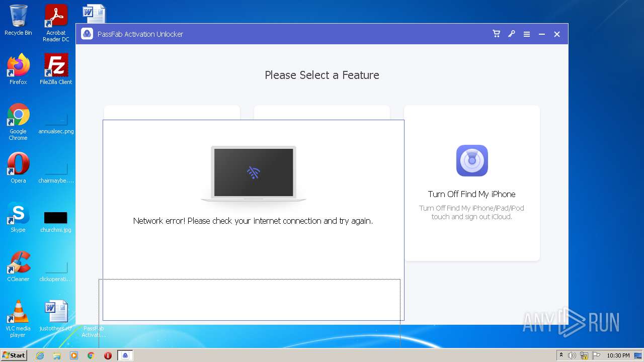
Task: Launch Google Chrome desktop shortcut
Action: pos(18,122)
